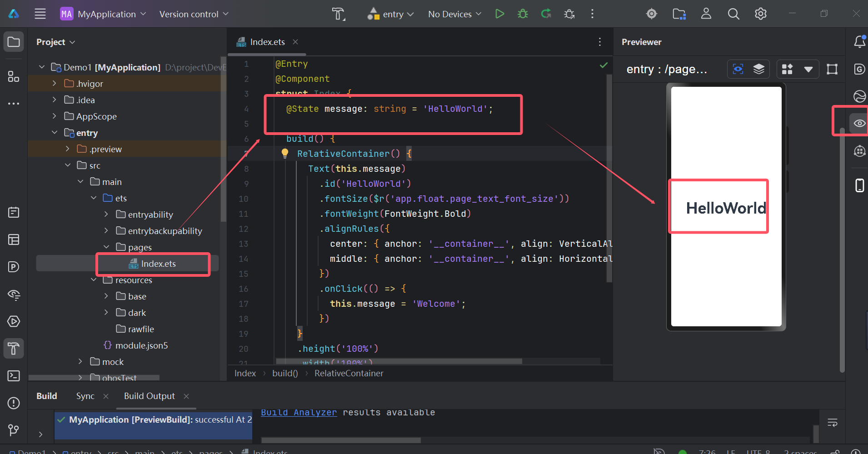Expand the .hvigor folder

[x=55, y=84]
